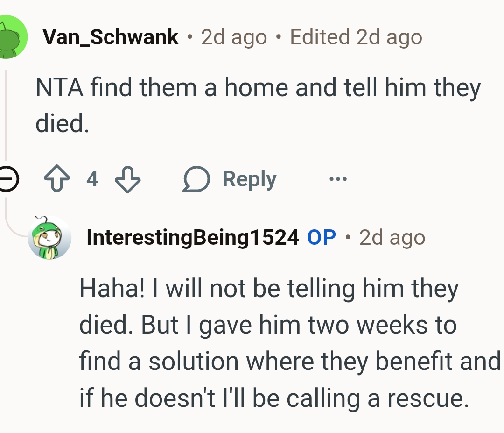Open Van_Schwank's profile via their username
Image resolution: width=504 pixels, height=433 pixels.
[111, 36]
